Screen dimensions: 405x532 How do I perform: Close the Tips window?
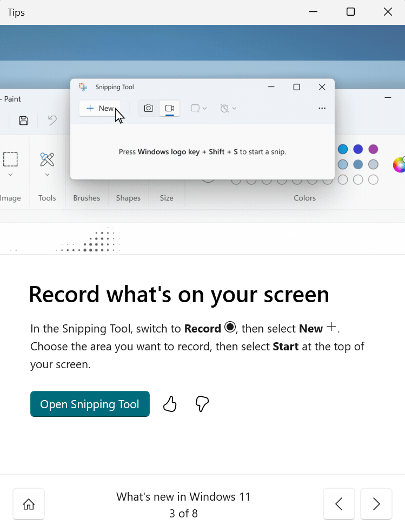point(388,12)
